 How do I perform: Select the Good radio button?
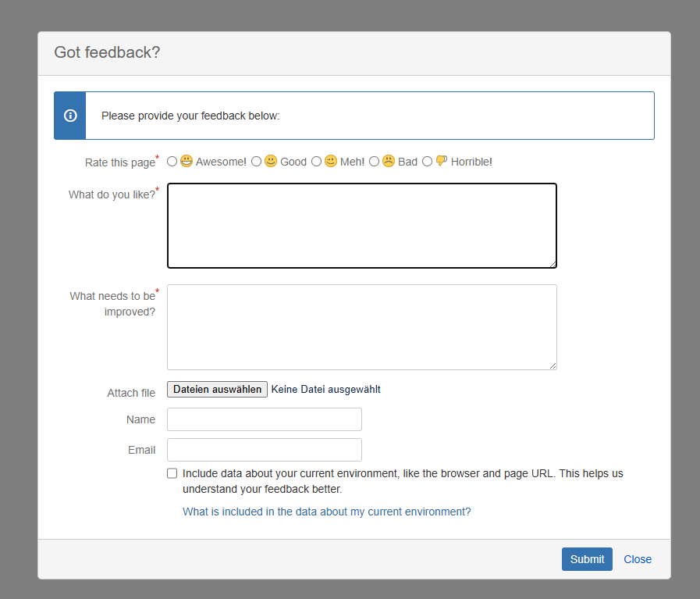pyautogui.click(x=256, y=161)
